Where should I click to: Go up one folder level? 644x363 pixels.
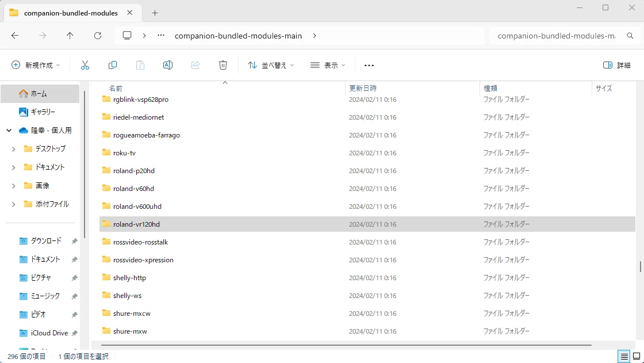(x=70, y=36)
